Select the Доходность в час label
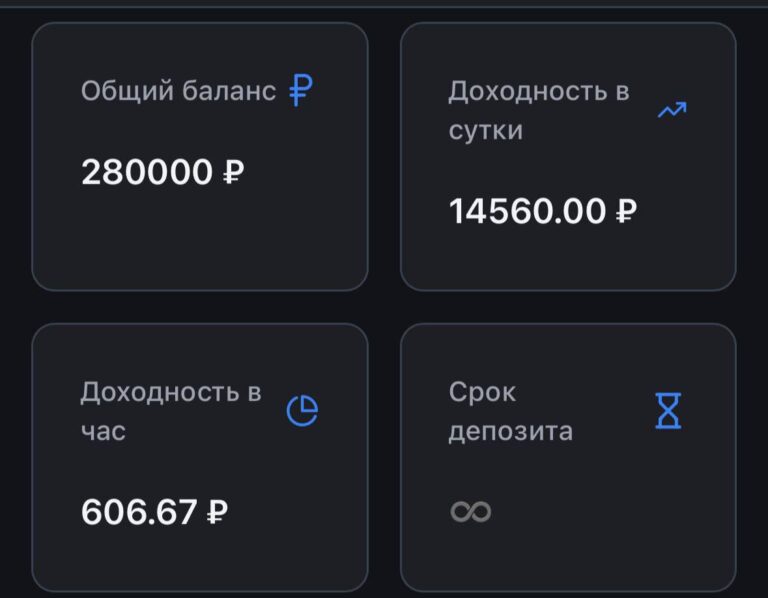This screenshot has width=768, height=598. coord(170,411)
